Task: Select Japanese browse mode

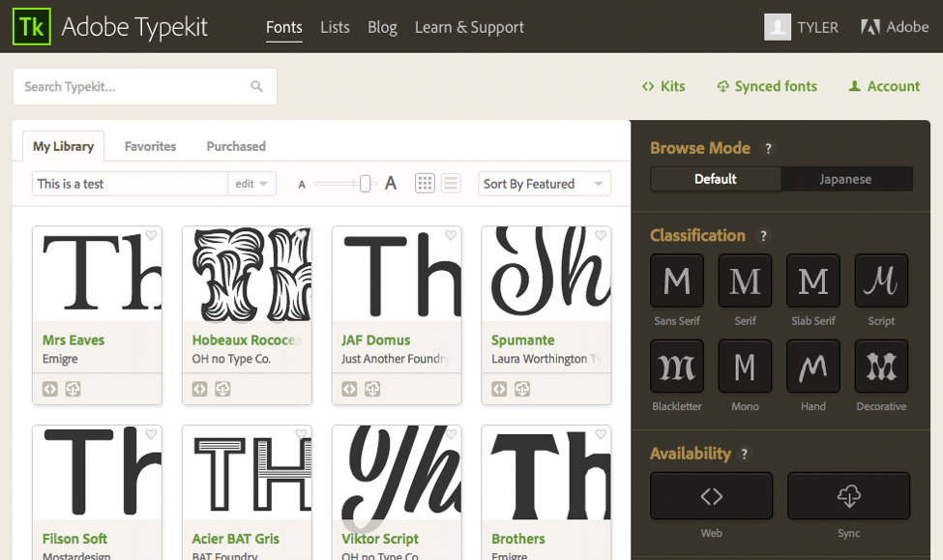Action: [x=846, y=179]
